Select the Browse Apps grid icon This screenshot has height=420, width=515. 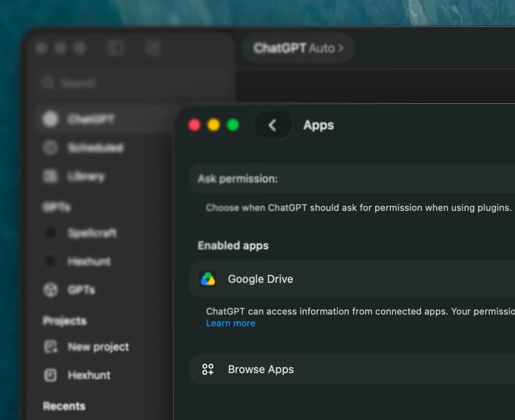(x=208, y=369)
